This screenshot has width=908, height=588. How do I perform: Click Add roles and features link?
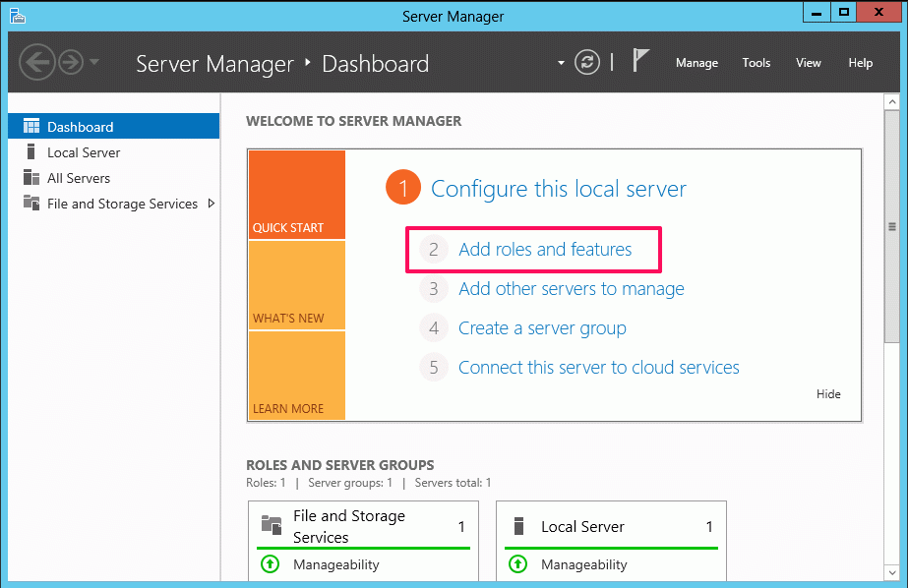(x=545, y=250)
